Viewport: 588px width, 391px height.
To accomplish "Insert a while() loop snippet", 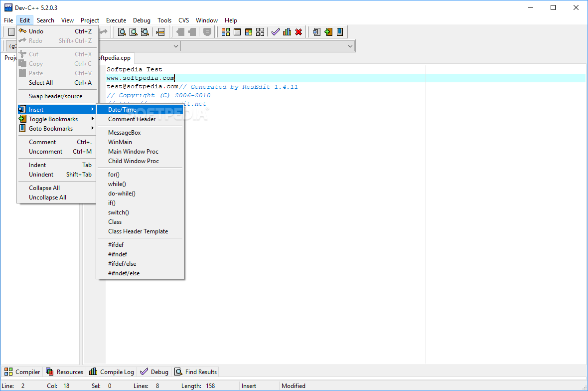I will click(140, 184).
